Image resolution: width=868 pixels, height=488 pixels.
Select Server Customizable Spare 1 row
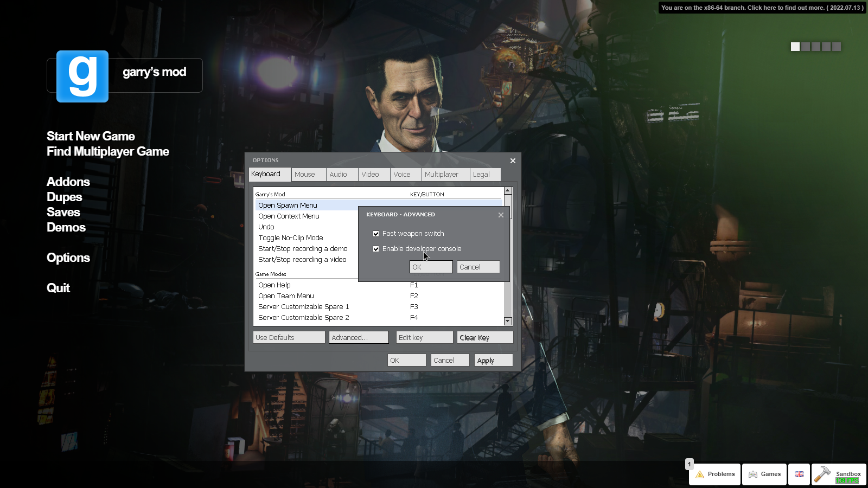(380, 307)
